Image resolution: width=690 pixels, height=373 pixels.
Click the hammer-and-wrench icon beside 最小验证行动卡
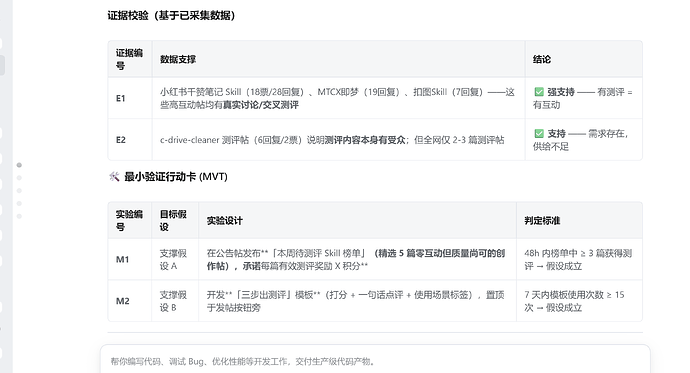click(x=114, y=177)
